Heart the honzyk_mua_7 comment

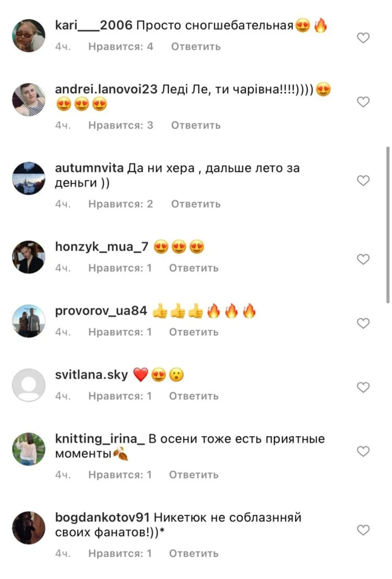(x=364, y=259)
